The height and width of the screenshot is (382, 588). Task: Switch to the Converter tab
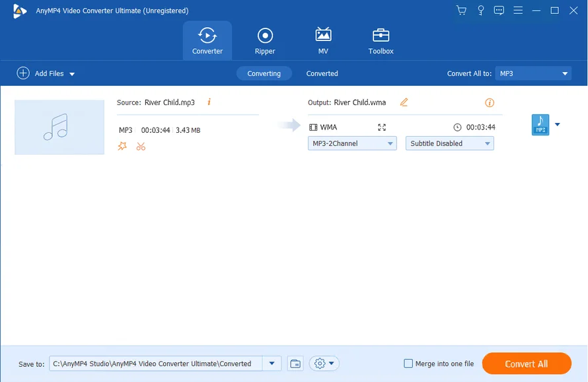(207, 40)
